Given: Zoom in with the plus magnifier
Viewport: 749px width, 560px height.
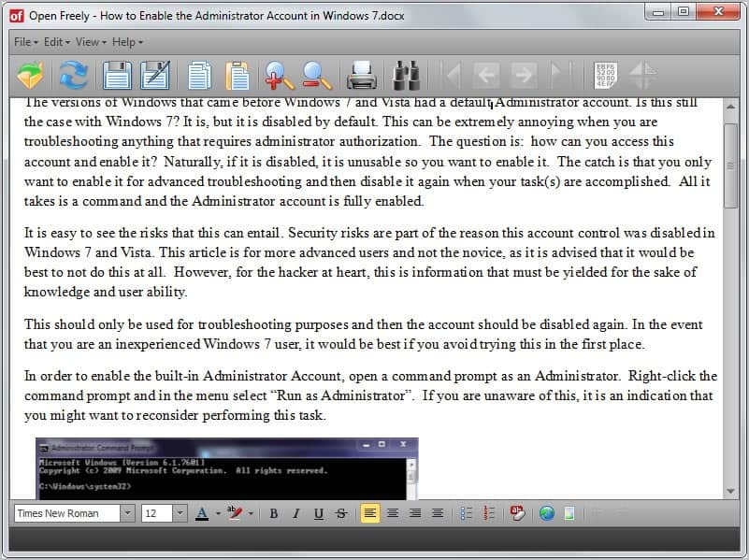Looking at the screenshot, I should [279, 75].
